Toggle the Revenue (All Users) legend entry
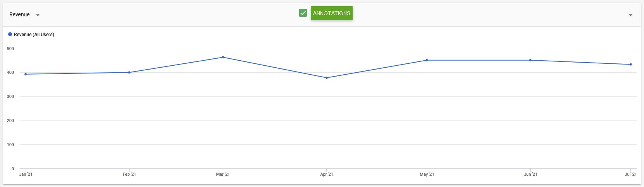 pyautogui.click(x=31, y=35)
